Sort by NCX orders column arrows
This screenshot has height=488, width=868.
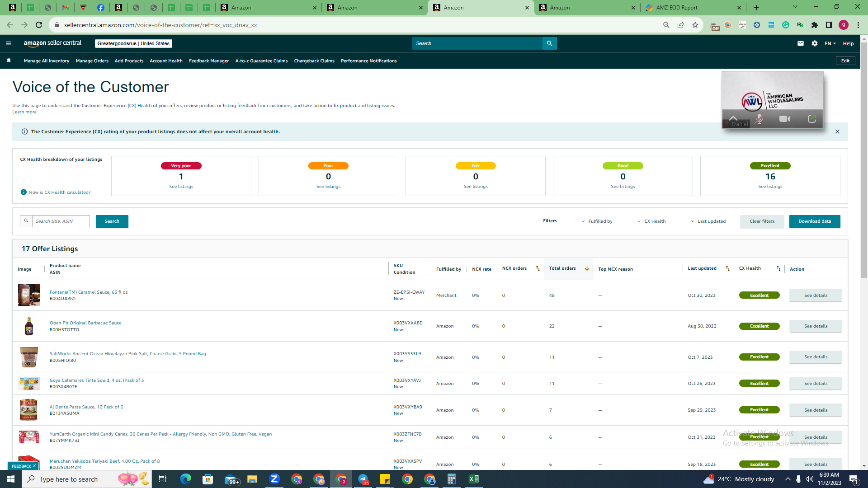(x=538, y=268)
